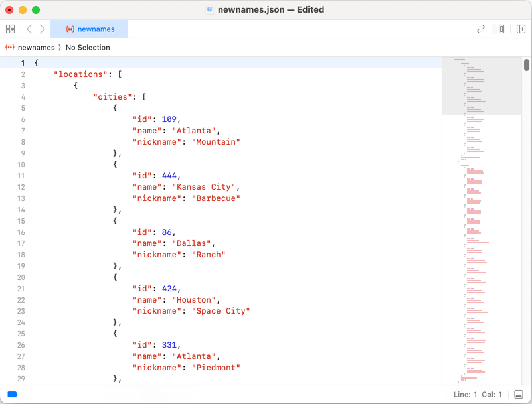The width and height of the screenshot is (532, 404).
Task: Open the related items grid icon
Action: pyautogui.click(x=10, y=29)
